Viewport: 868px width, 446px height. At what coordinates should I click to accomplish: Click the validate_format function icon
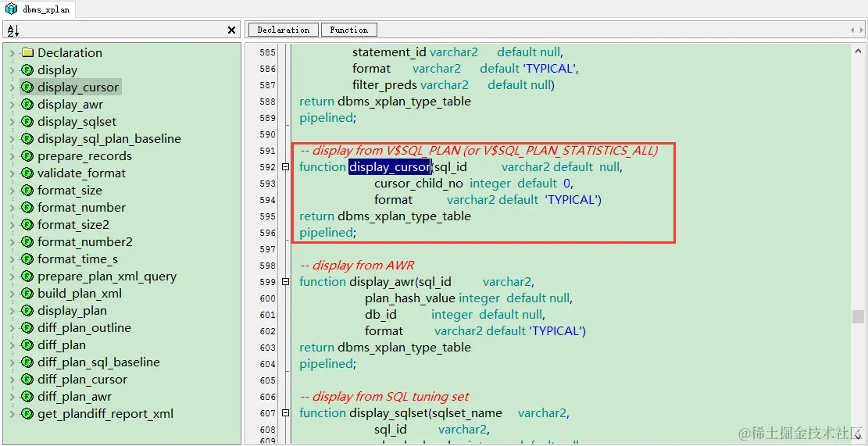pyautogui.click(x=27, y=173)
